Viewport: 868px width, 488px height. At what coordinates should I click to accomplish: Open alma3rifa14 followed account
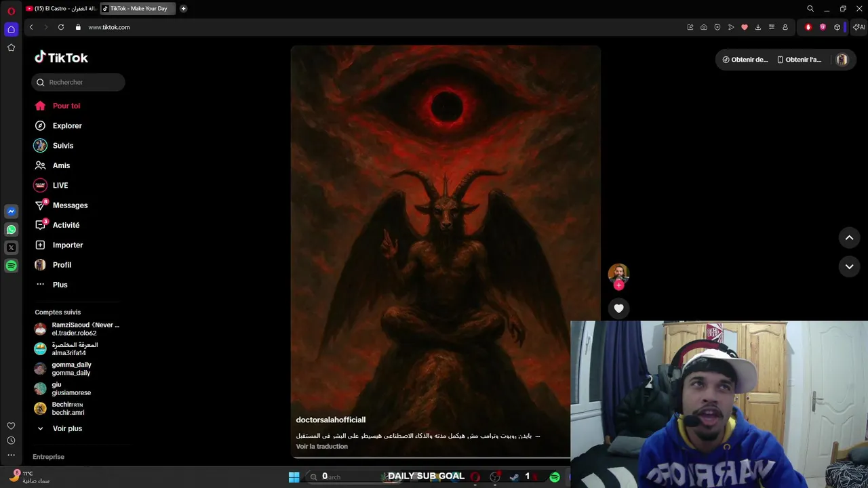(66, 349)
